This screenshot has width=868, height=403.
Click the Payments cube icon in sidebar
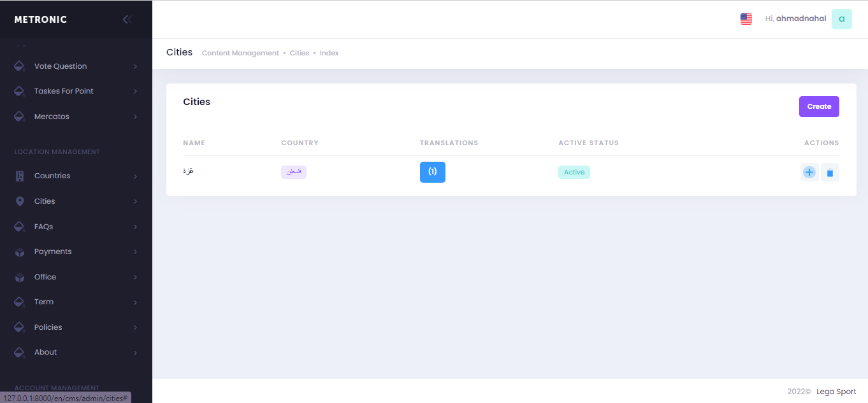point(20,252)
